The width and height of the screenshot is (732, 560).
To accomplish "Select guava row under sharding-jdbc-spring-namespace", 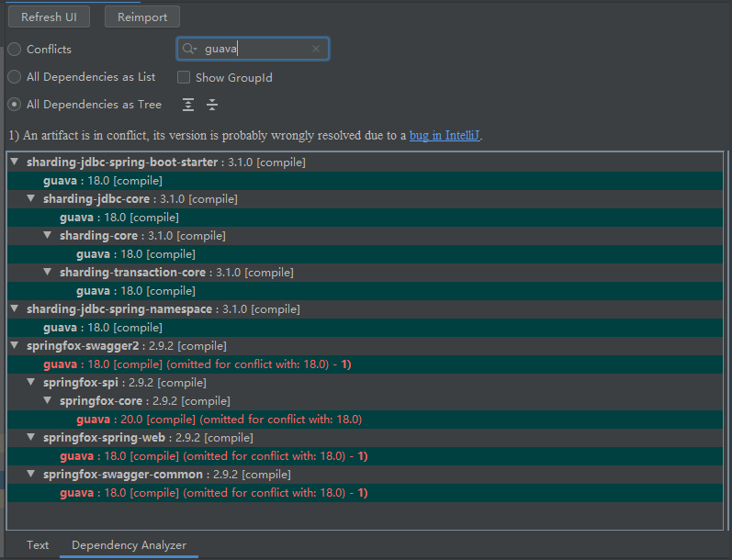I will tap(365, 328).
